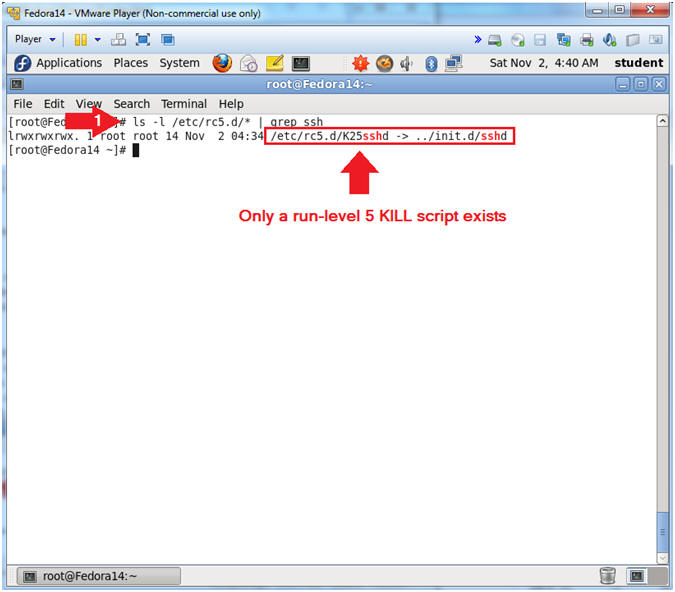Screen dimensions: 675x592
Task: Minimize the root@Fedora14 terminal window
Action: coord(622,84)
